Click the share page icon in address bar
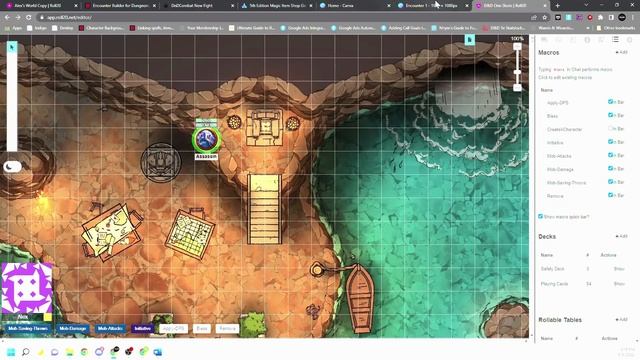Screen dimensions: 640x360 pyautogui.click(x=533, y=18)
